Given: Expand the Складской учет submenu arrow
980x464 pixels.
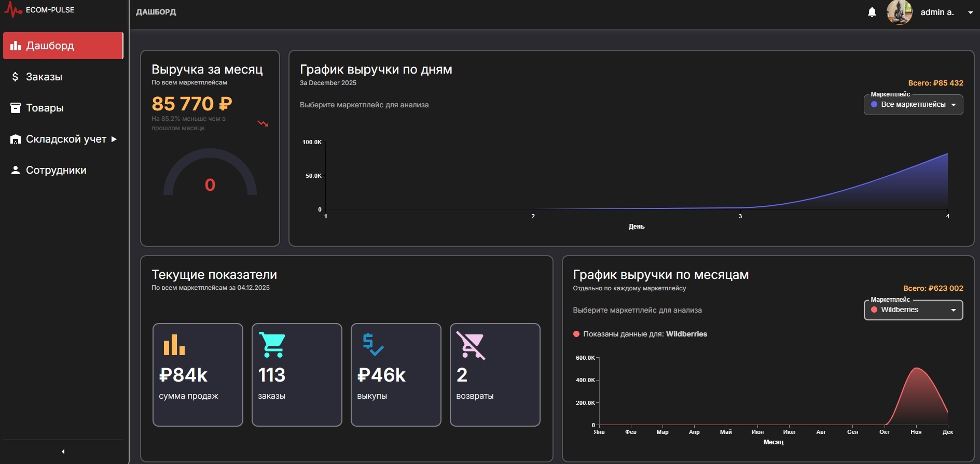Looking at the screenshot, I should tap(114, 139).
